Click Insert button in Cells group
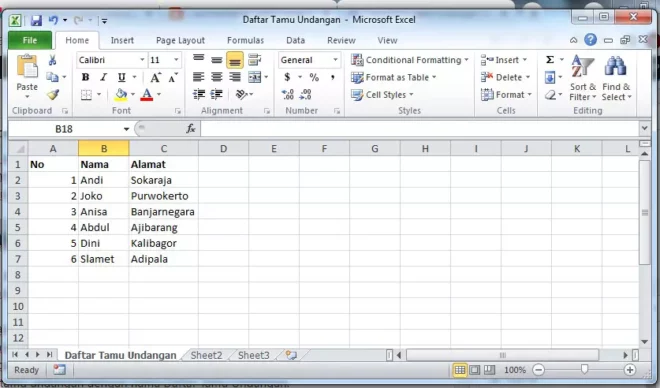Image resolution: width=660 pixels, height=388 pixels. pos(504,60)
